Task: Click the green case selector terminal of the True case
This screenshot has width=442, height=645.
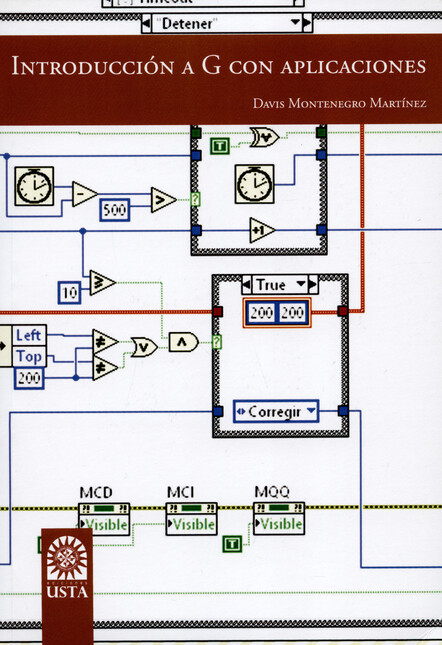Action: pos(217,342)
